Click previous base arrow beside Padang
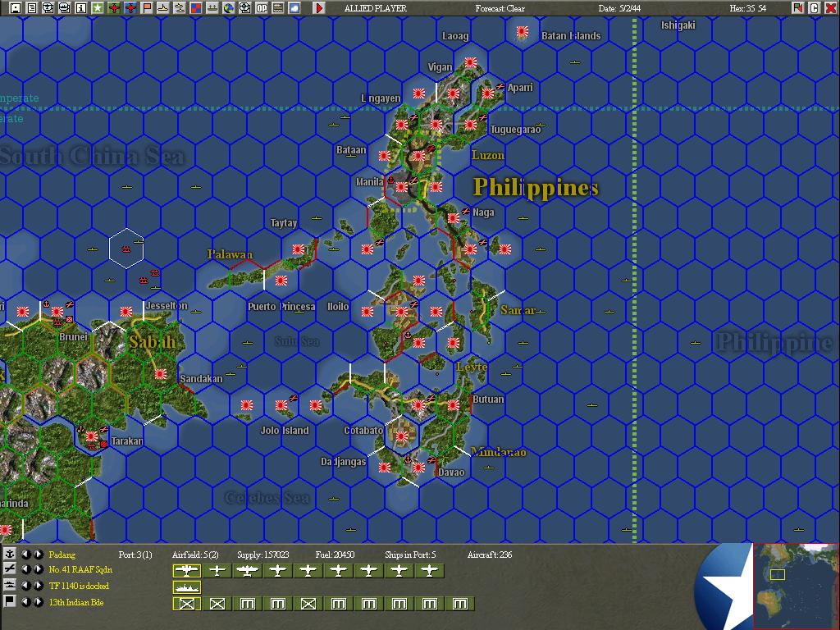This screenshot has height=630, width=840. [x=25, y=554]
